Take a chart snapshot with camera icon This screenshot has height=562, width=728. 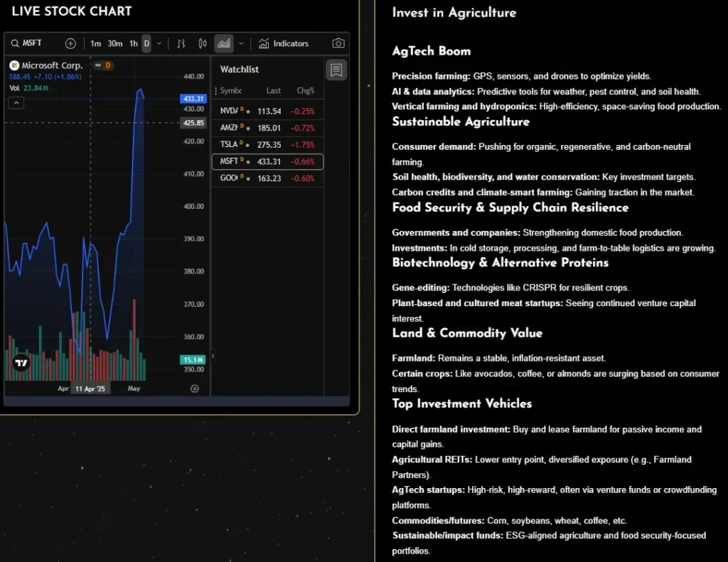pyautogui.click(x=338, y=43)
